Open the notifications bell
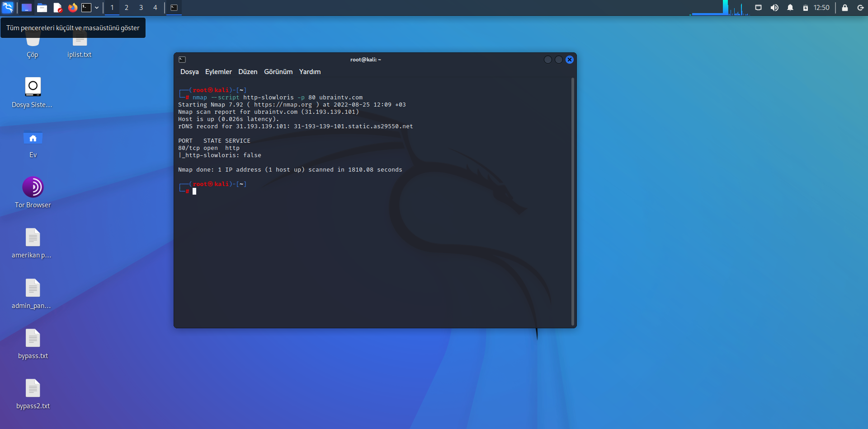The height and width of the screenshot is (429, 868). tap(790, 8)
